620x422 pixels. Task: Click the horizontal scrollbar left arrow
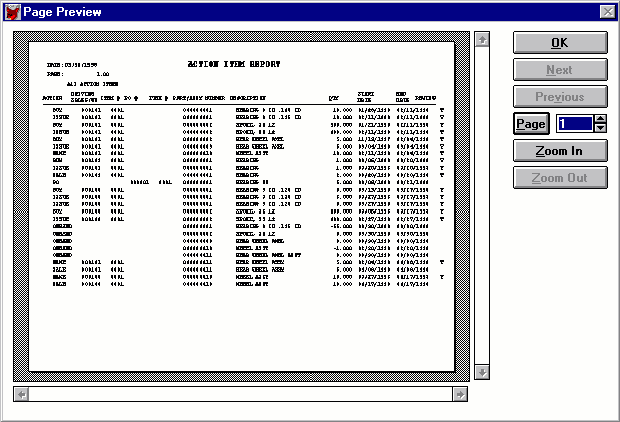(x=22, y=394)
